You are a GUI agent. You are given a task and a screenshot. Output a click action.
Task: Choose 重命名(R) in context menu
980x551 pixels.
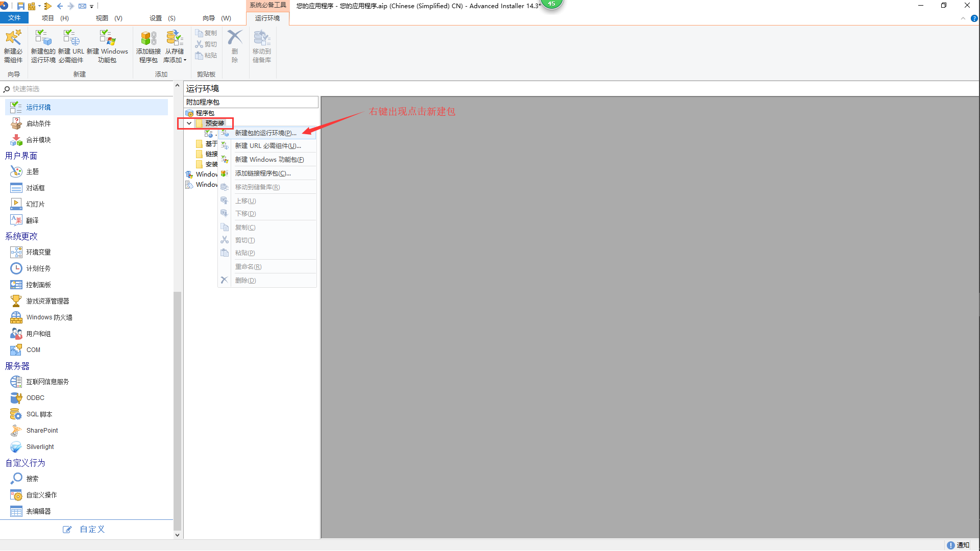pos(248,267)
